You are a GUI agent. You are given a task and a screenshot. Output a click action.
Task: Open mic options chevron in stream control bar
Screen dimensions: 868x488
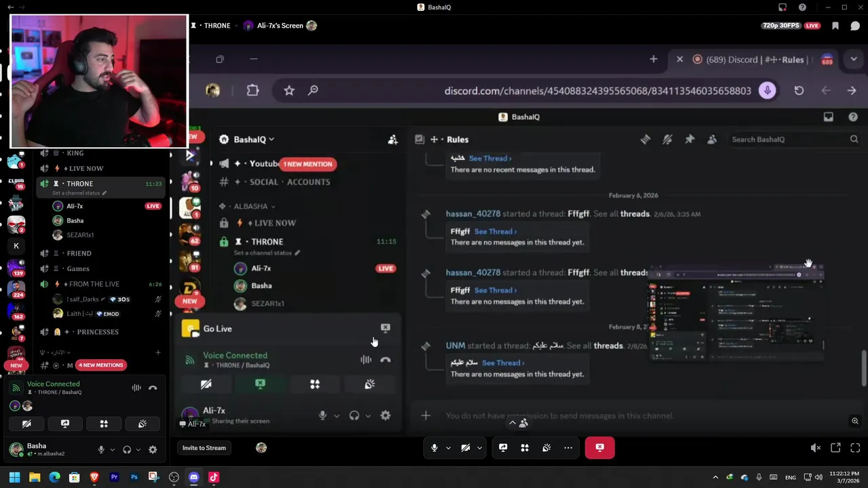coord(448,447)
